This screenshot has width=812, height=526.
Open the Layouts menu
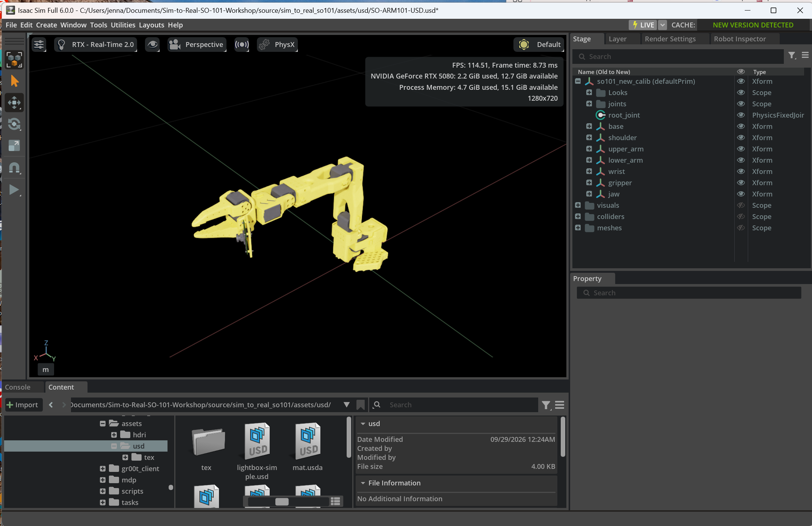click(x=151, y=25)
